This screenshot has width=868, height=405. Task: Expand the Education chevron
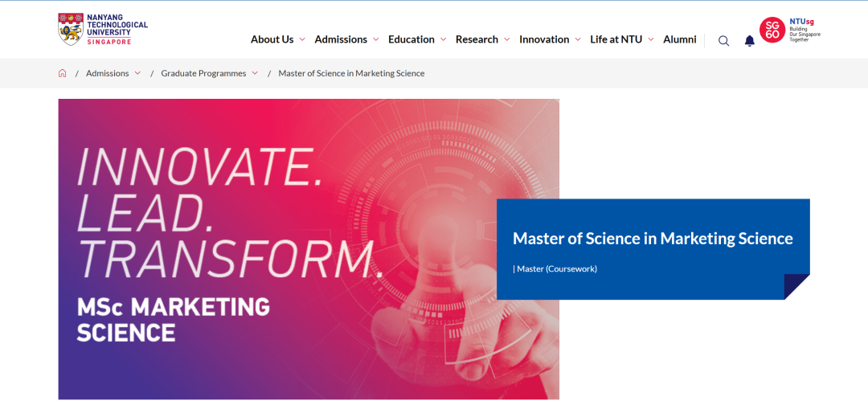(444, 39)
